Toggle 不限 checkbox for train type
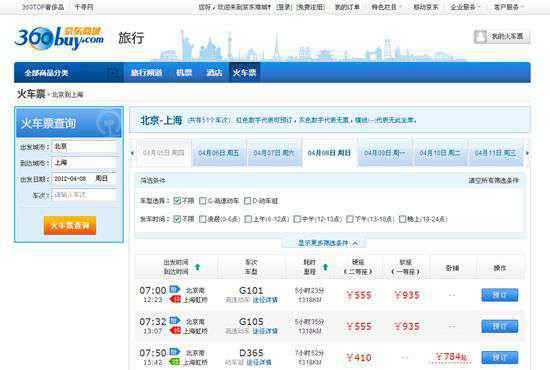This screenshot has height=370, width=550. tap(177, 201)
